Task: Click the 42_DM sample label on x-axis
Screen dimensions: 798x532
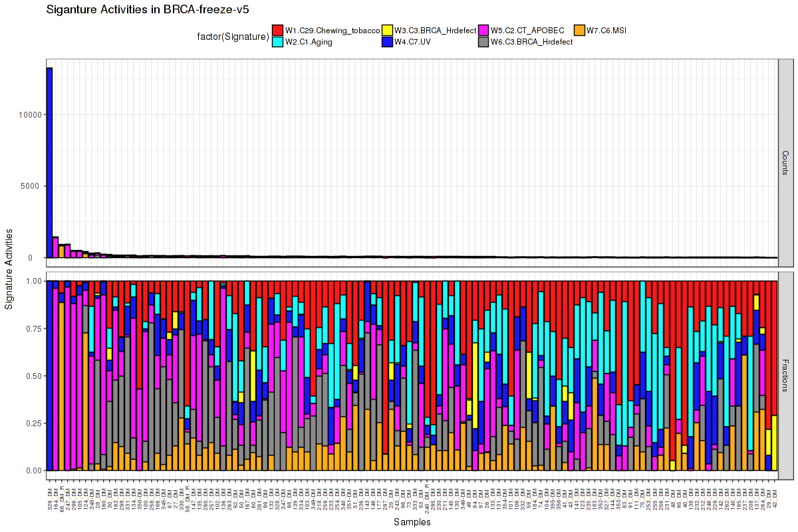Action: click(x=774, y=493)
